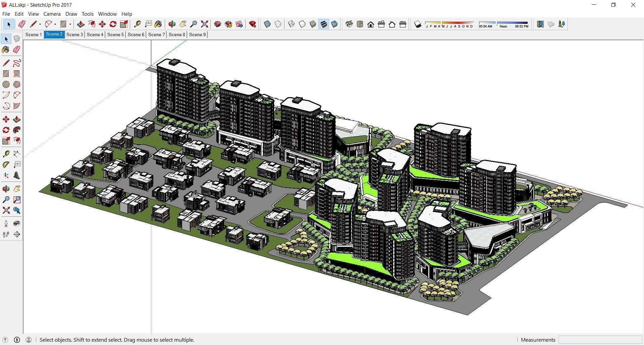Click the Add Location map icon
644x345 pixels.
(x=540, y=24)
